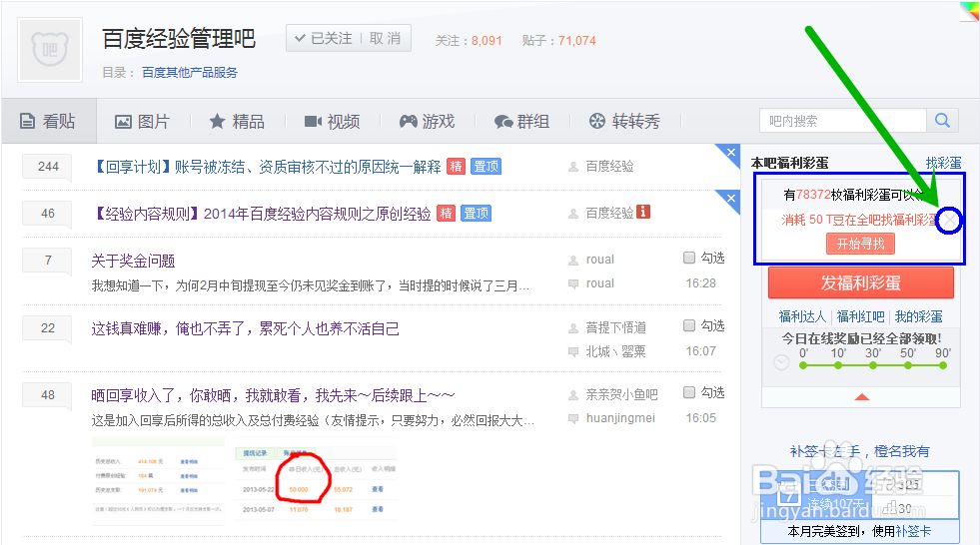Image resolution: width=980 pixels, height=545 pixels.
Task: Open the left income table thumbnail
Action: (x=158, y=480)
